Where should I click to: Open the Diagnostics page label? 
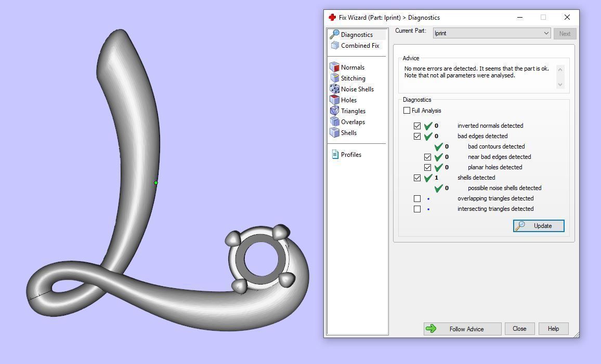click(x=357, y=34)
